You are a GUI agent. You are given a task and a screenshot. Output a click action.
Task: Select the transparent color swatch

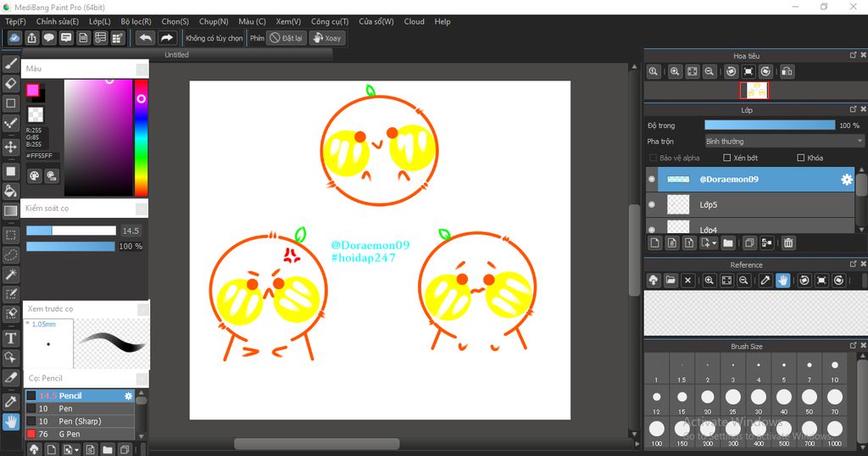pyautogui.click(x=36, y=114)
